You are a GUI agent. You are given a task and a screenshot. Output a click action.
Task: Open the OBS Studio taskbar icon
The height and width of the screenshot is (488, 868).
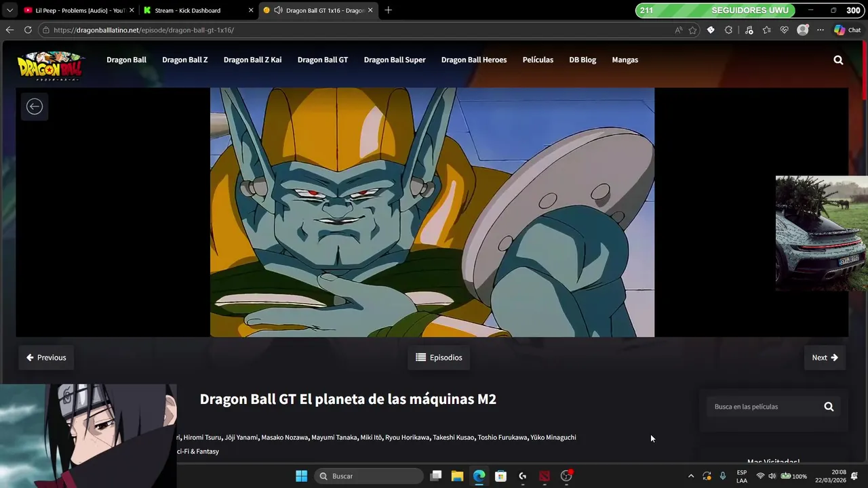point(566,476)
